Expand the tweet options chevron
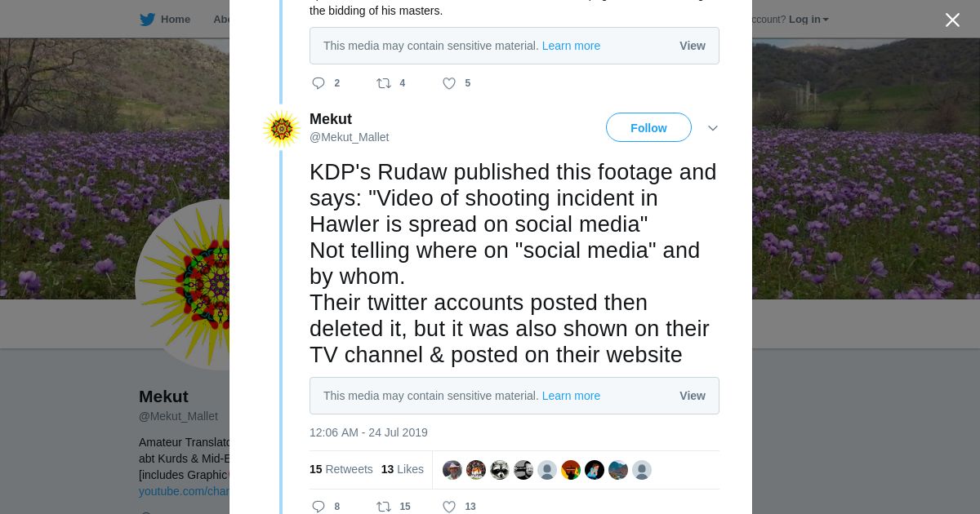 (712, 128)
